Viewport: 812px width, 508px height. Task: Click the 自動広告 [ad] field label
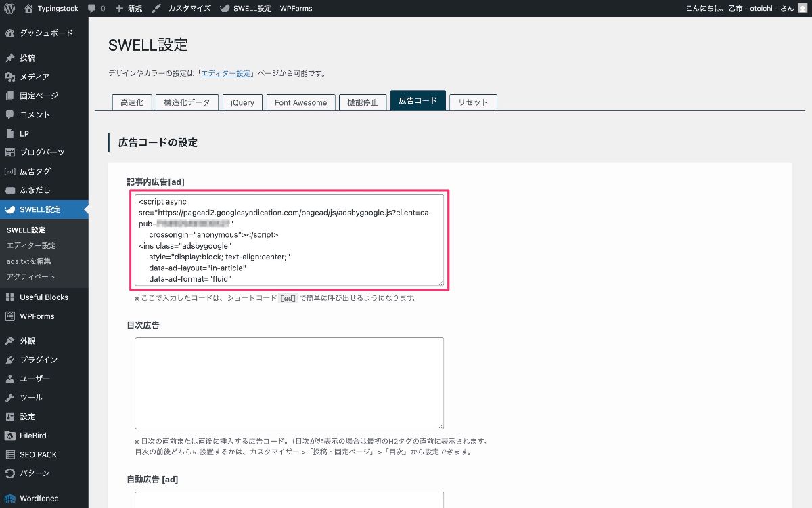152,480
